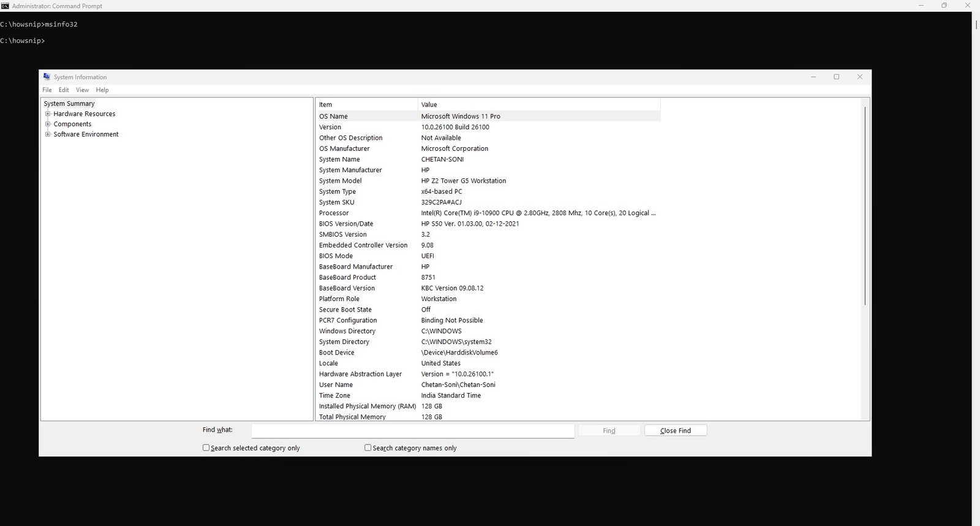Select the Installed Physical Memory (RAM) row

(488, 406)
